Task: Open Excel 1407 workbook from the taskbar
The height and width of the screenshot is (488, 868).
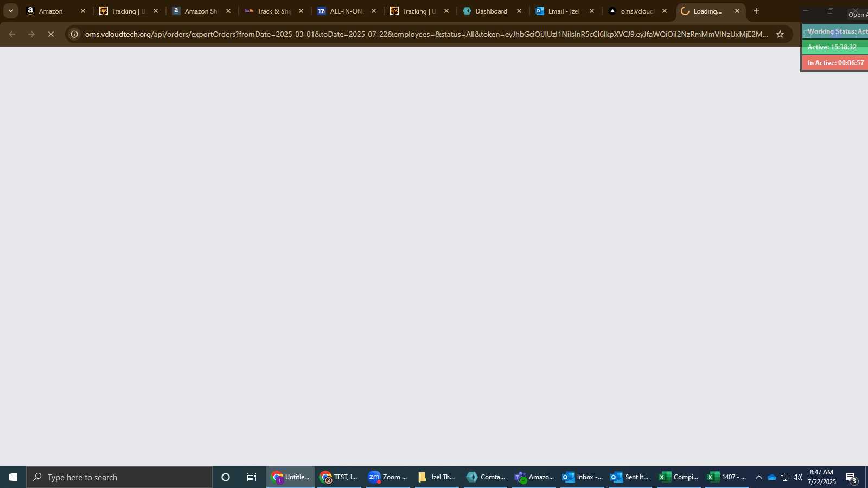Action: (x=727, y=477)
